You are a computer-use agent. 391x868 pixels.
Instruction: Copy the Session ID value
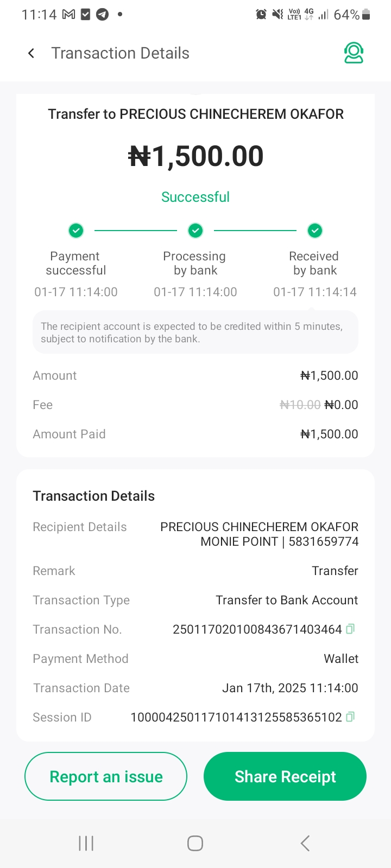351,717
